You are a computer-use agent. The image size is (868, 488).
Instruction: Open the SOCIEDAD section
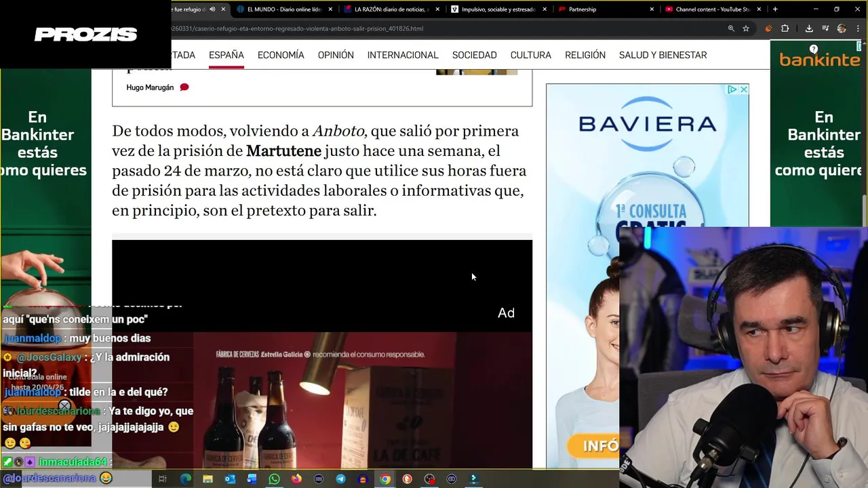[475, 55]
